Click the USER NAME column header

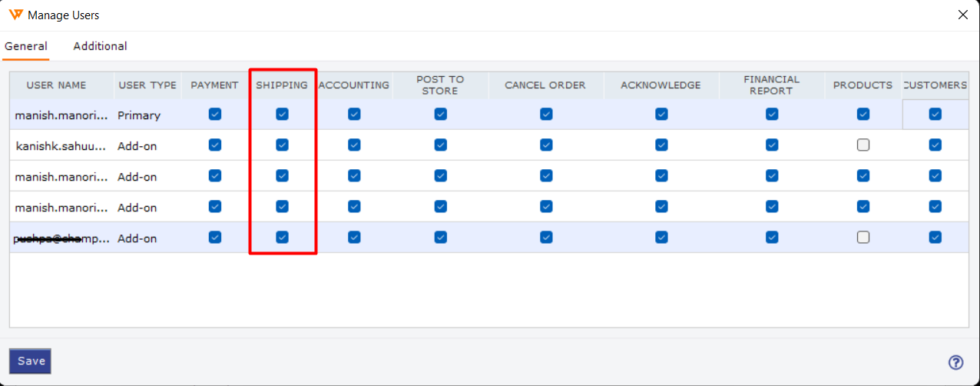click(61, 85)
